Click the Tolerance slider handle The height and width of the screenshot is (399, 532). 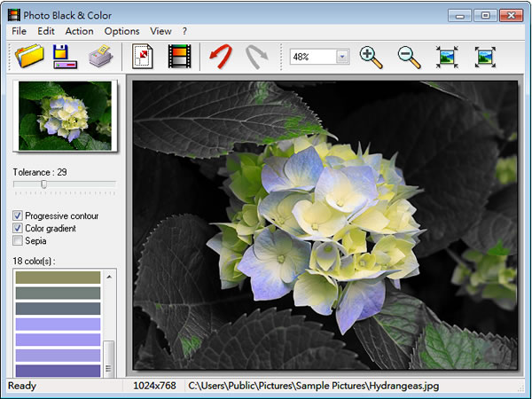43,184
